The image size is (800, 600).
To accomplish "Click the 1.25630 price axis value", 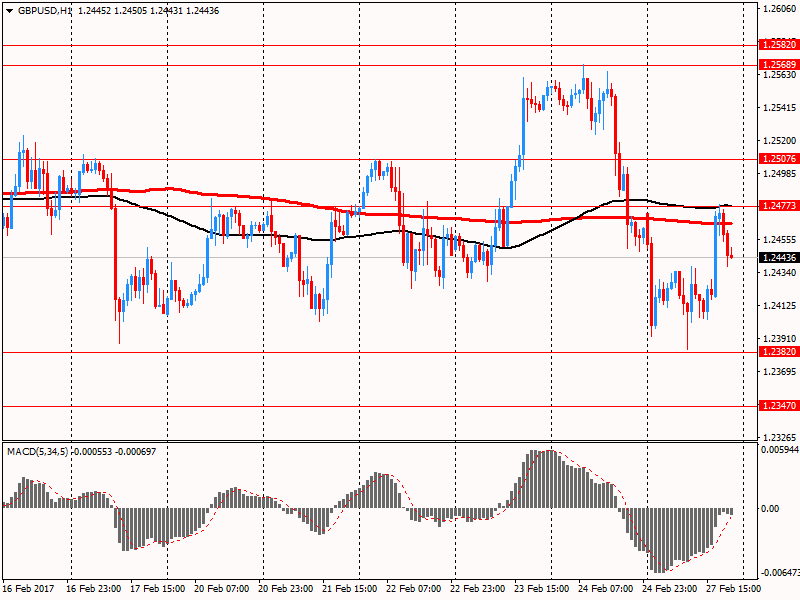I will [x=780, y=75].
